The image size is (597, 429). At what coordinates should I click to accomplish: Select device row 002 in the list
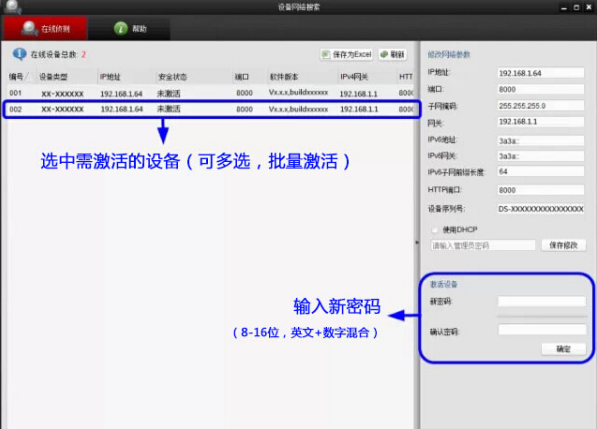pyautogui.click(x=210, y=109)
